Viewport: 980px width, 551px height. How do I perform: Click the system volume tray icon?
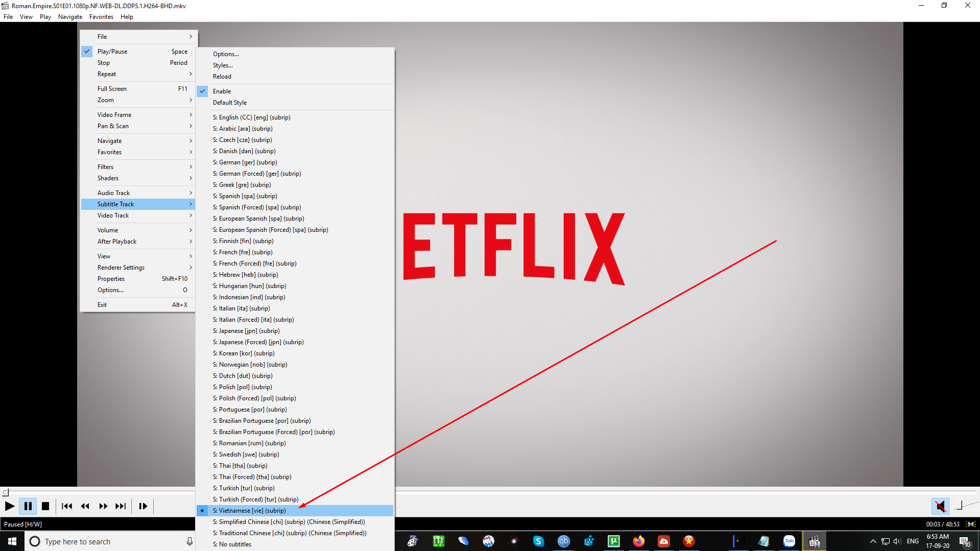[897, 541]
